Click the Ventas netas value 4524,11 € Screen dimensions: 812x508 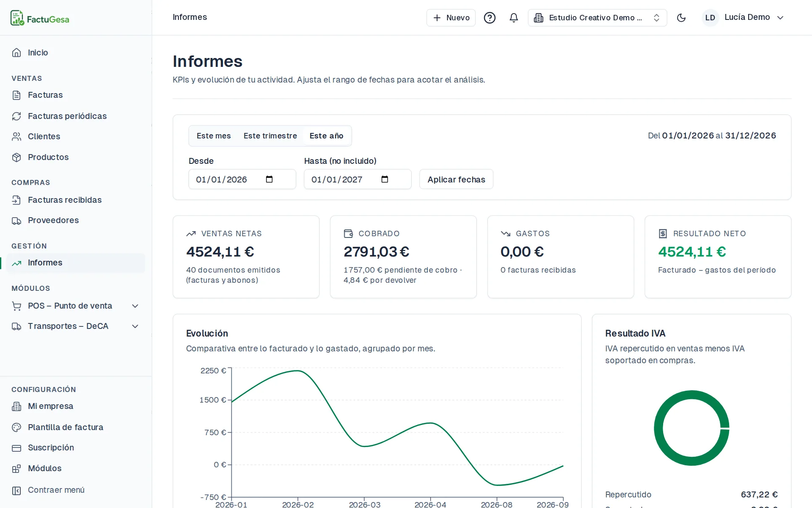(x=220, y=252)
